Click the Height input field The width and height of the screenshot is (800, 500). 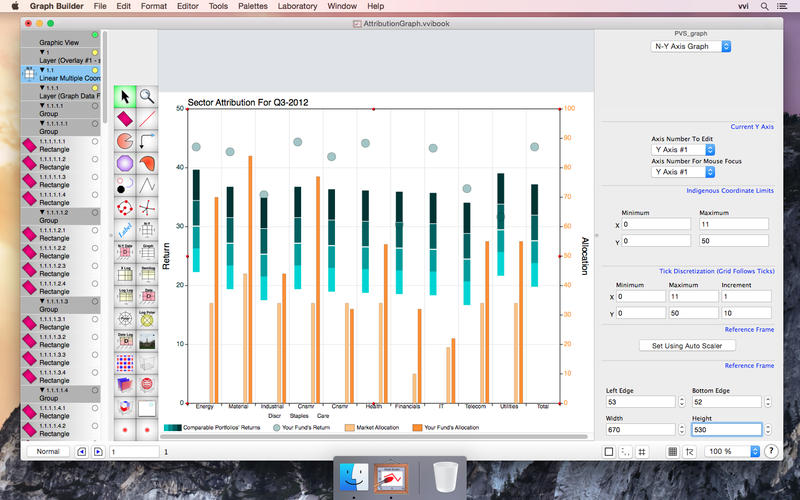click(727, 429)
